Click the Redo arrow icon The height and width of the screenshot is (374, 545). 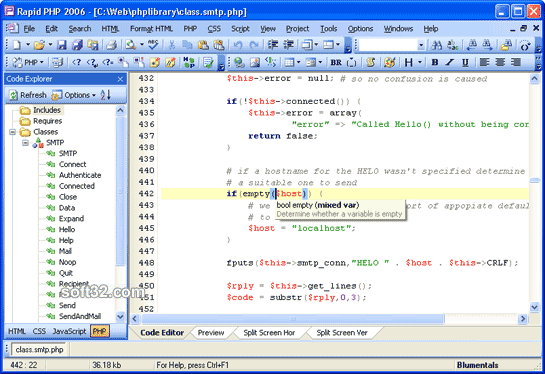tap(254, 45)
